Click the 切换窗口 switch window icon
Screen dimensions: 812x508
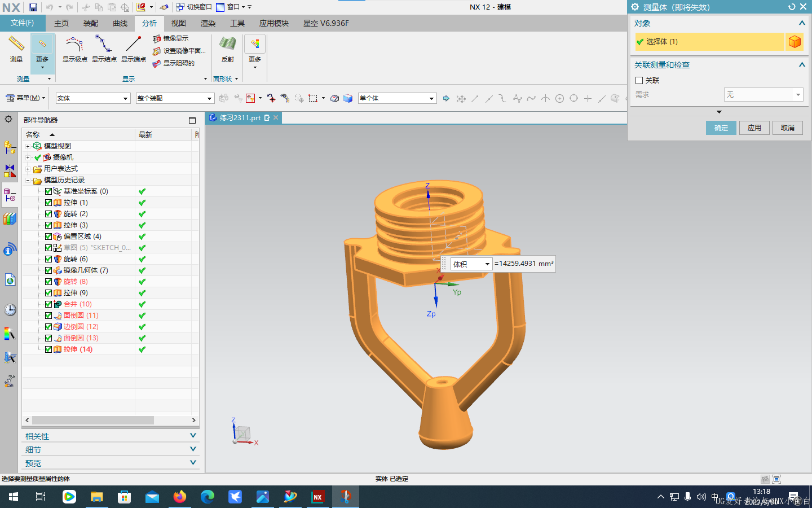[180, 7]
